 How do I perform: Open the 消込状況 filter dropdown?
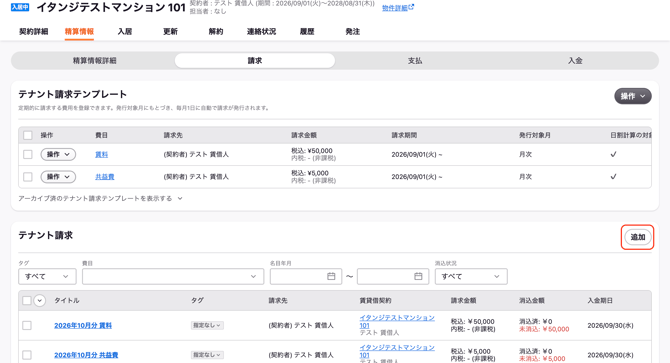[x=471, y=276]
